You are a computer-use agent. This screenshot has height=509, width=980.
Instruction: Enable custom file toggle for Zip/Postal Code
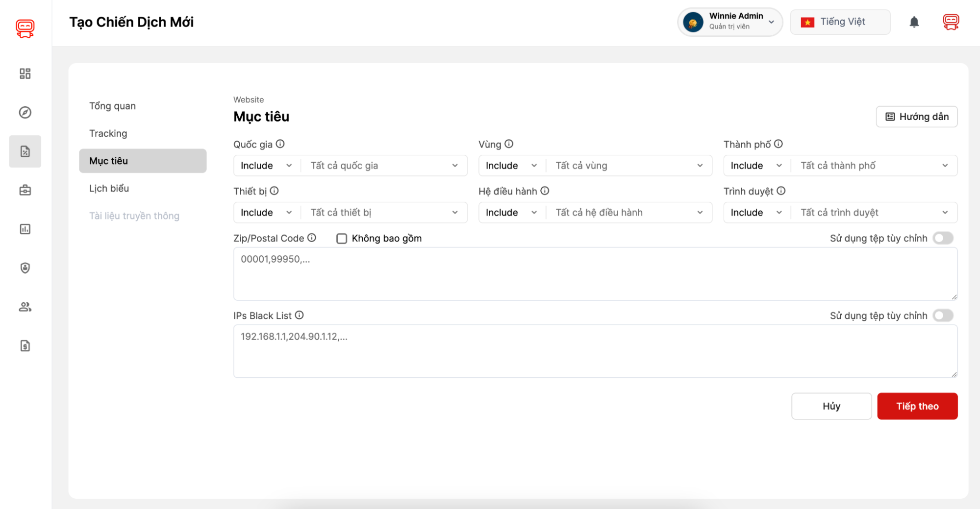coord(943,238)
